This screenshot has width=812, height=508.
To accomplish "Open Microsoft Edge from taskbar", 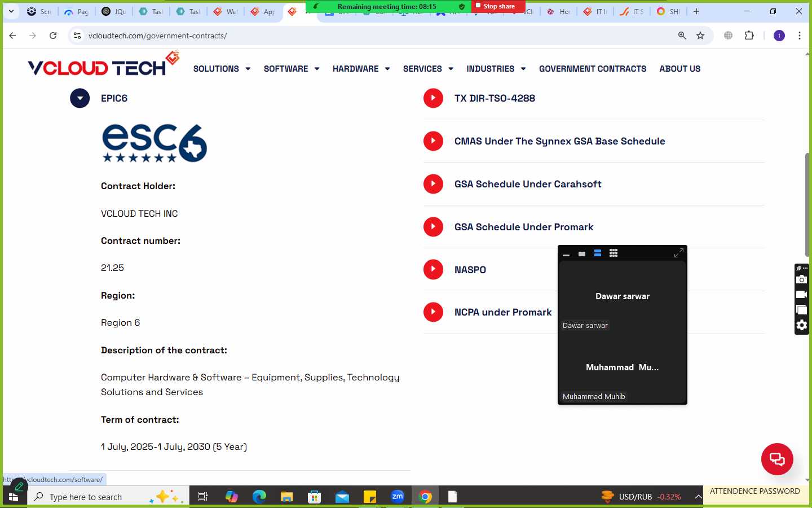I will point(259,497).
